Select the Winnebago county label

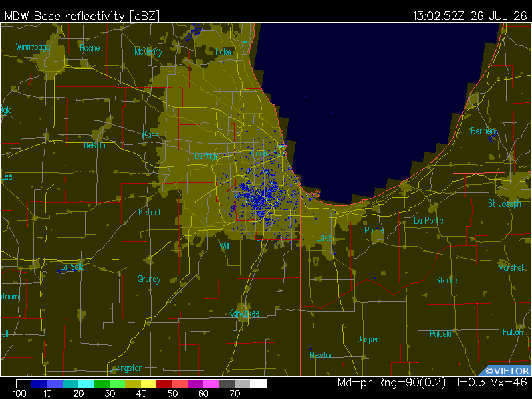[33, 47]
